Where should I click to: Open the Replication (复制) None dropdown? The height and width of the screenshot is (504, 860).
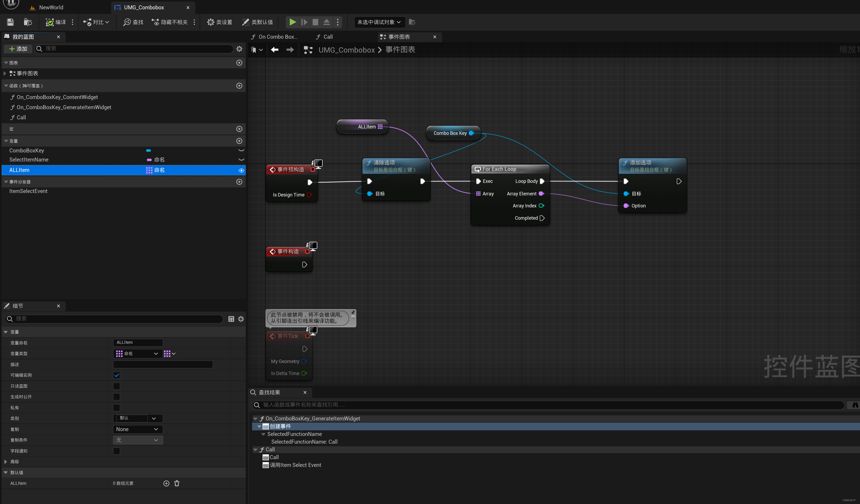point(138,429)
